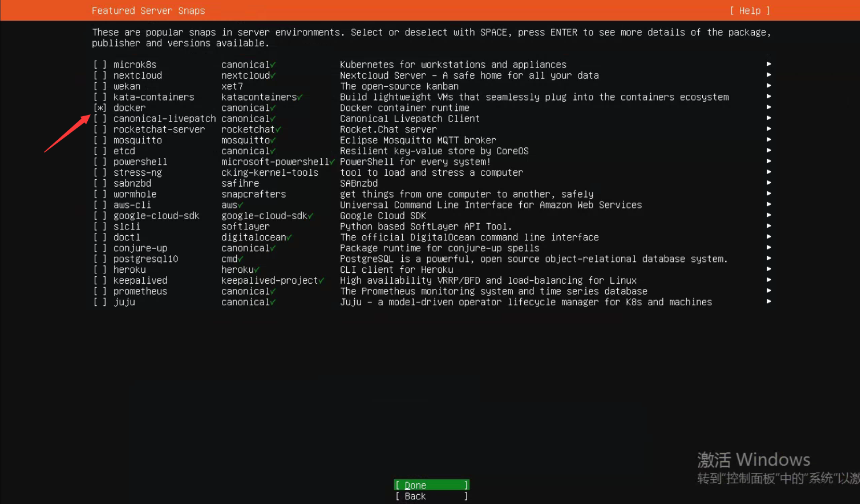Toggle the nextcloud snap checkbox
Image resolution: width=860 pixels, height=504 pixels.
point(100,76)
